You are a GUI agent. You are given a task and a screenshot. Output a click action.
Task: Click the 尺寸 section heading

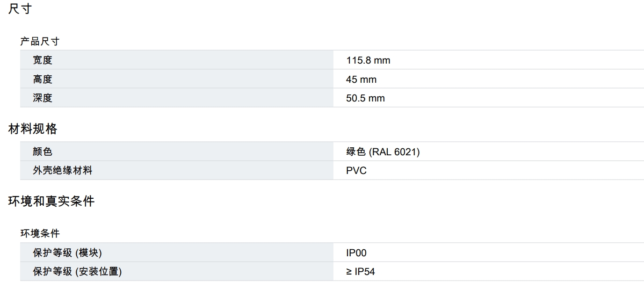coord(20,9)
